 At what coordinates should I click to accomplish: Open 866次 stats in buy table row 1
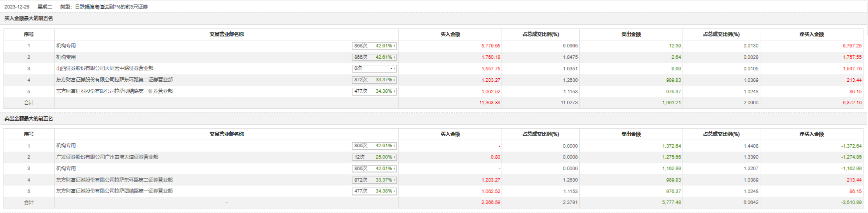click(x=374, y=46)
